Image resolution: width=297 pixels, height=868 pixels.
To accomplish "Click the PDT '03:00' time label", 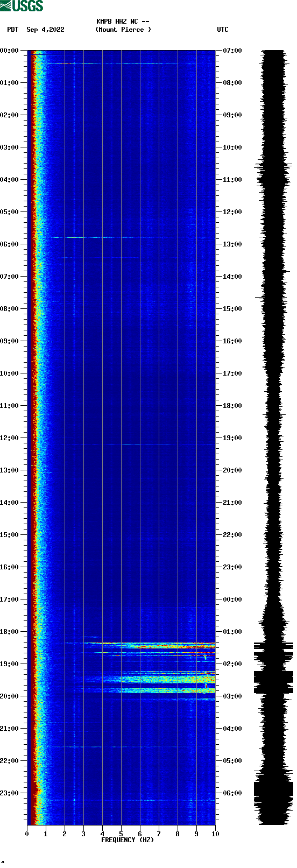I will tap(9, 147).
